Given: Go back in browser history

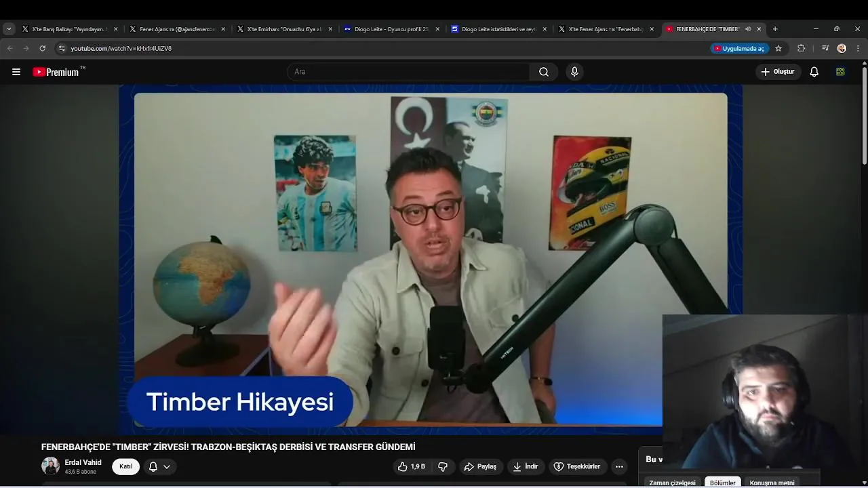Looking at the screenshot, I should coord(9,48).
